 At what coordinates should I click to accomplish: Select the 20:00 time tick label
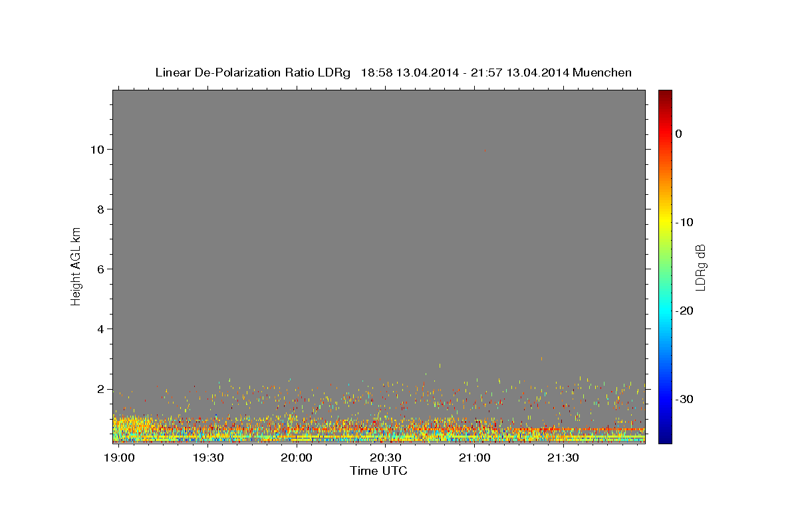click(297, 458)
